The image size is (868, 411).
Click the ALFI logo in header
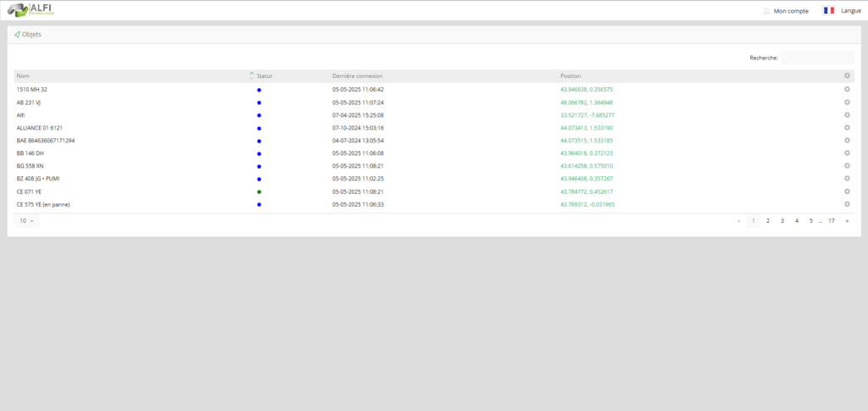coord(29,10)
